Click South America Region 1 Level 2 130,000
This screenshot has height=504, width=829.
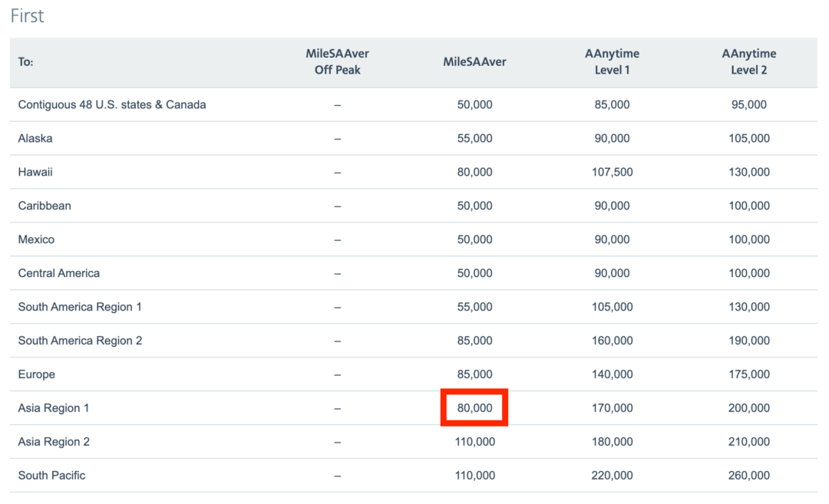tap(748, 307)
